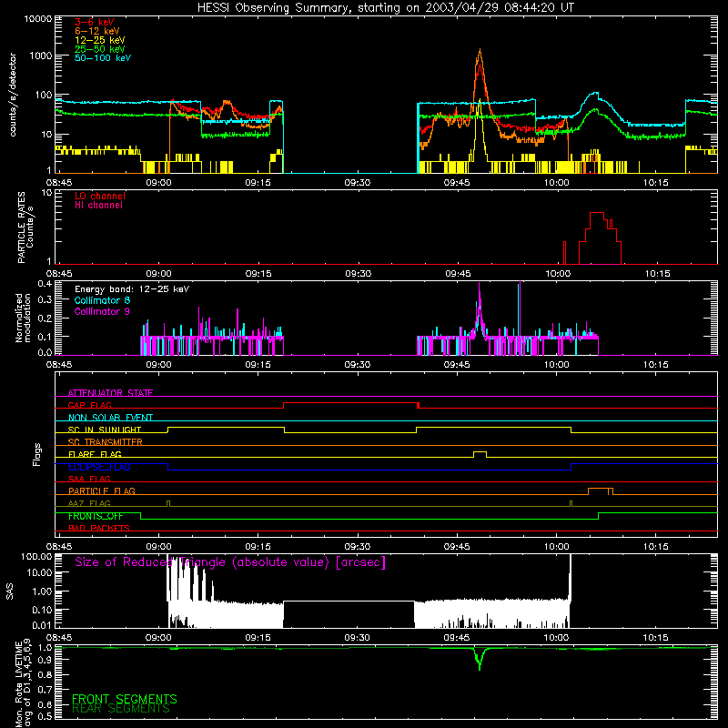Screen dimensions: 728x728
Task: Click the HESSI Observing Summary title text
Action: (385, 8)
